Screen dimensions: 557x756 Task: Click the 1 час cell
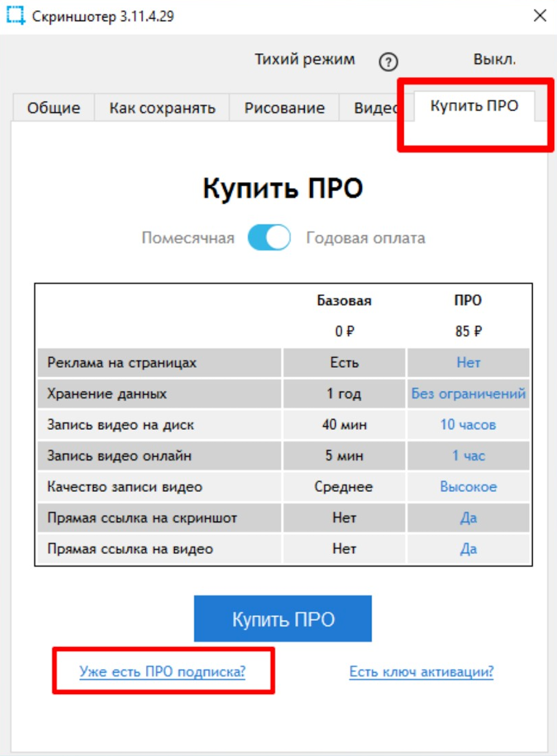click(x=468, y=456)
